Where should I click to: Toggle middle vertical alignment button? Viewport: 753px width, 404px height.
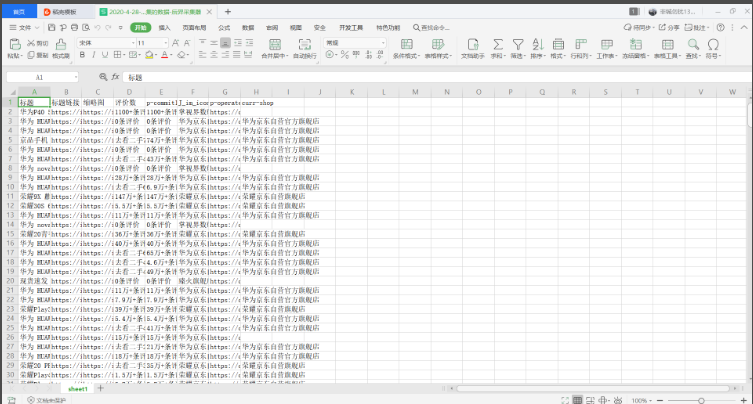coord(214,43)
